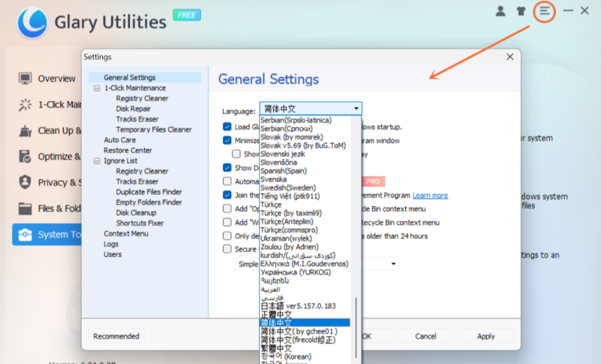Select Logs tree item
Image resolution: width=601 pixels, height=364 pixels.
click(x=111, y=244)
